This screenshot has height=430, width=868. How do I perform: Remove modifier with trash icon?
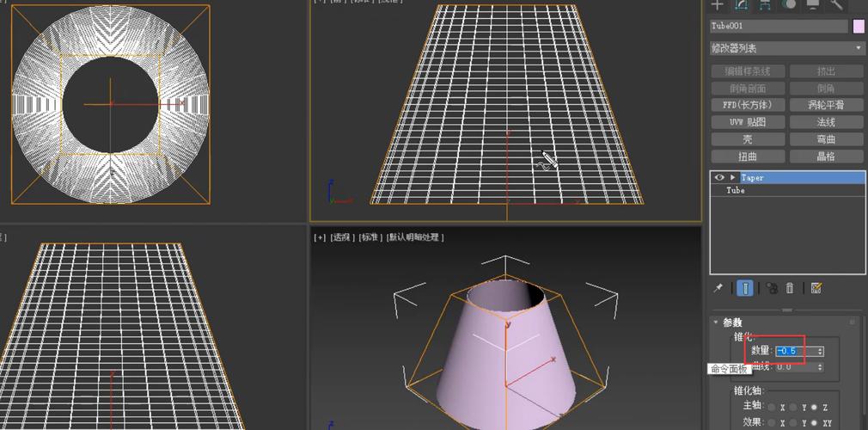(x=790, y=288)
